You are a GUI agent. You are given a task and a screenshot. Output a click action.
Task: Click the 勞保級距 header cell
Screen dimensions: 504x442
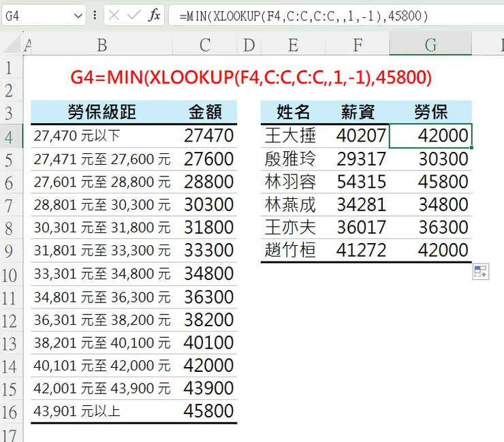[x=102, y=112]
